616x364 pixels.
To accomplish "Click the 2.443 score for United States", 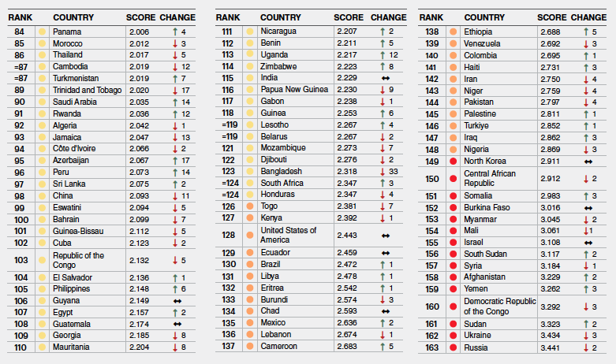I will [x=348, y=236].
